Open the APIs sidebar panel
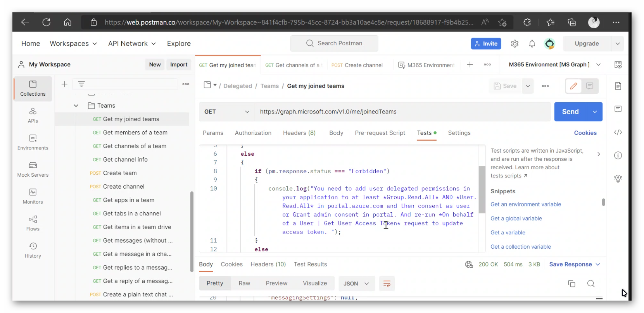 click(33, 115)
